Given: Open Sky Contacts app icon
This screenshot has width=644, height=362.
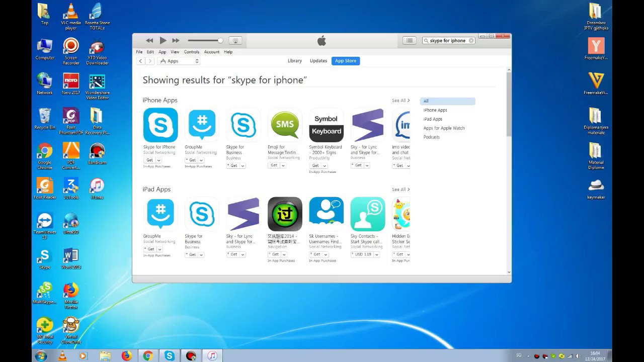Looking at the screenshot, I should pyautogui.click(x=367, y=214).
